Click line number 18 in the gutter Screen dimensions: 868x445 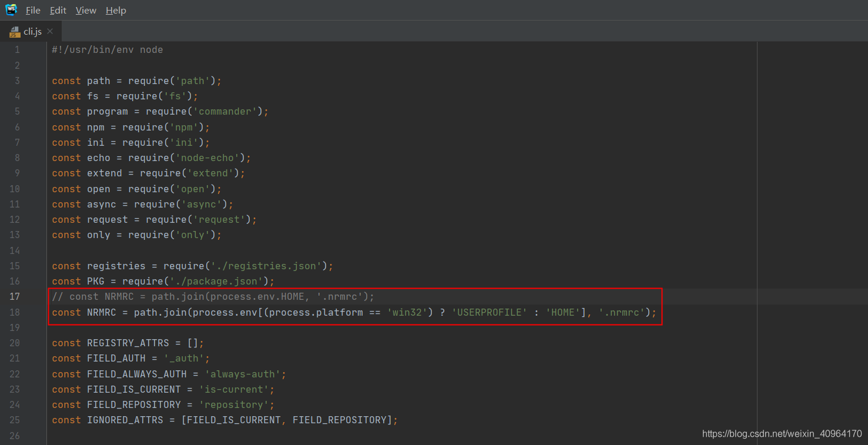pos(15,312)
